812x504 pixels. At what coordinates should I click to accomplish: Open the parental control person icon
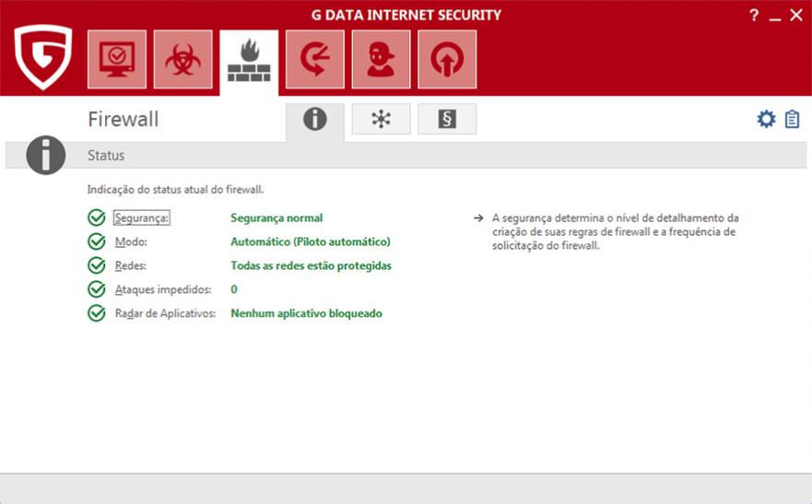pyautogui.click(x=382, y=59)
